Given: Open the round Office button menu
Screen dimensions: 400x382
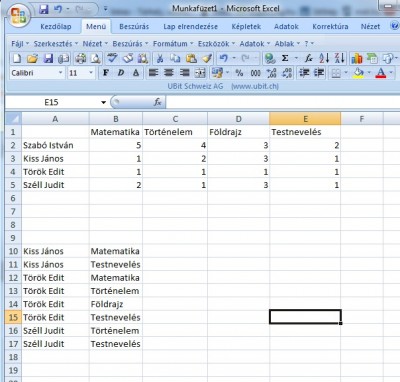Looking at the screenshot, I should pos(18,15).
